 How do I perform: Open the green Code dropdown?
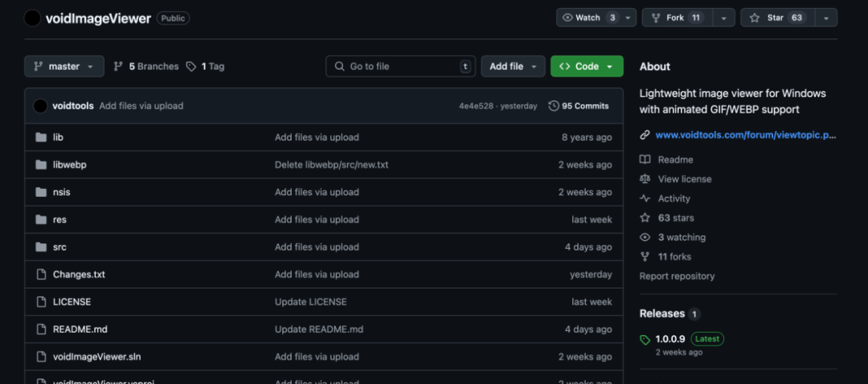point(587,67)
